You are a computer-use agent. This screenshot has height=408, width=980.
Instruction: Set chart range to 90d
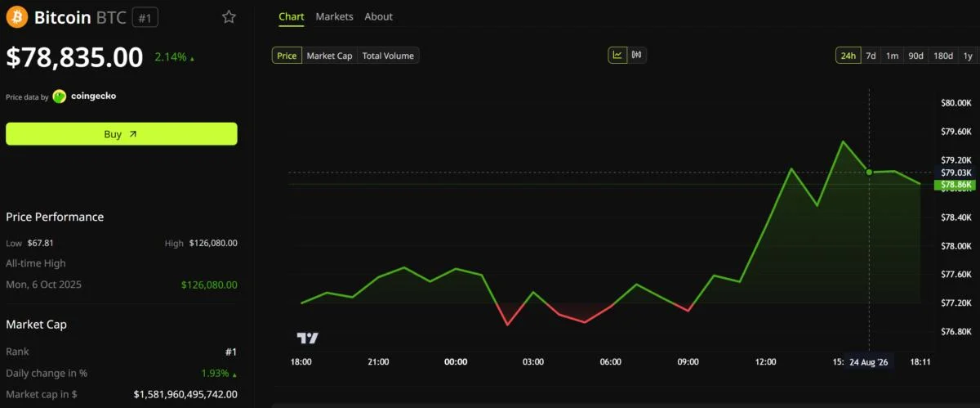915,56
